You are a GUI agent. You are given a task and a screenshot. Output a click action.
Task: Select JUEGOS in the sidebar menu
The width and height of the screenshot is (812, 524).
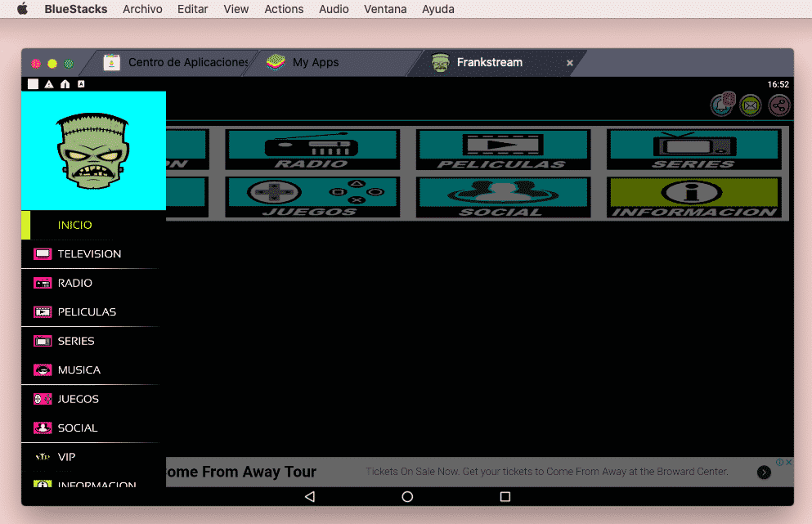tap(93, 399)
